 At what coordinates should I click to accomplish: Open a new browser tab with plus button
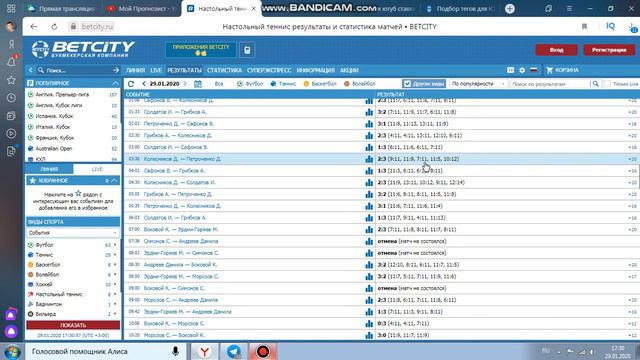tap(509, 9)
